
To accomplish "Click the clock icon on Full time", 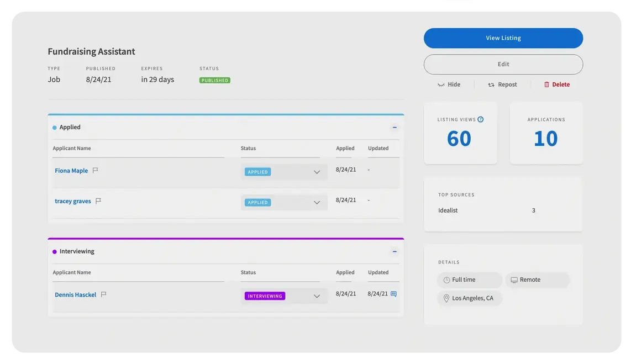I will (x=446, y=280).
